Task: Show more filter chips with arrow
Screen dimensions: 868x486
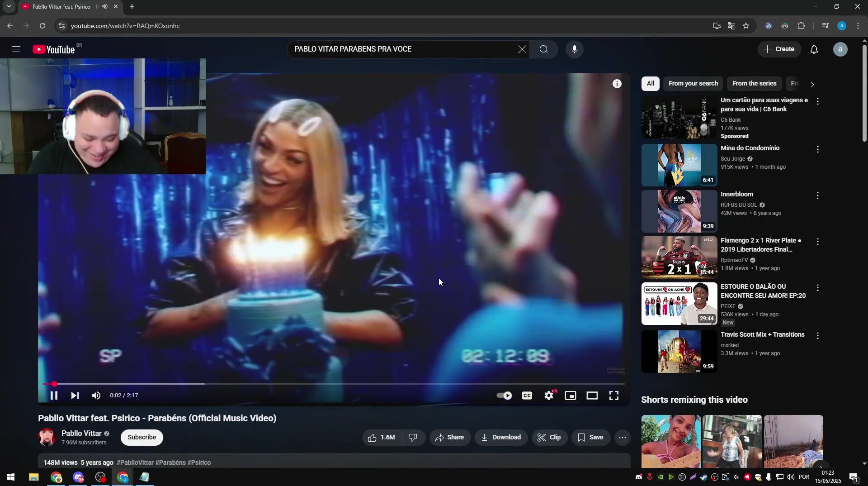Action: (812, 85)
